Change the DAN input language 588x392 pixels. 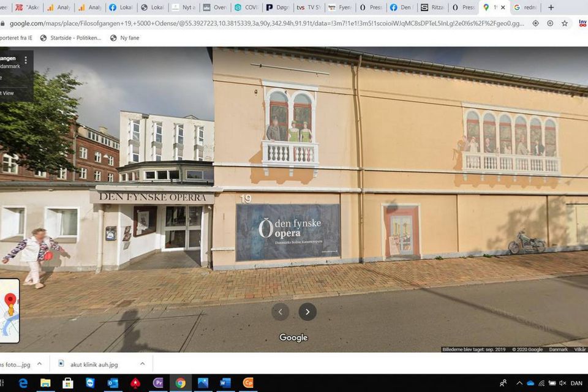click(576, 383)
